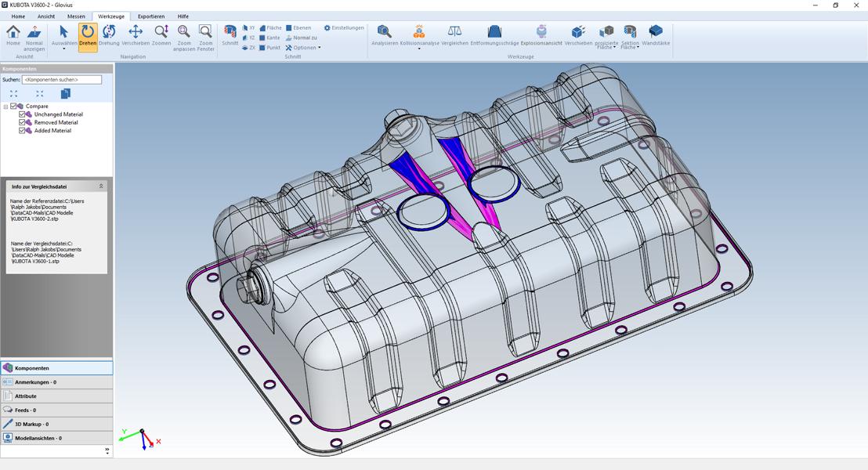868x470 pixels.
Task: Launch the Analysieren tool
Action: coord(384,36)
